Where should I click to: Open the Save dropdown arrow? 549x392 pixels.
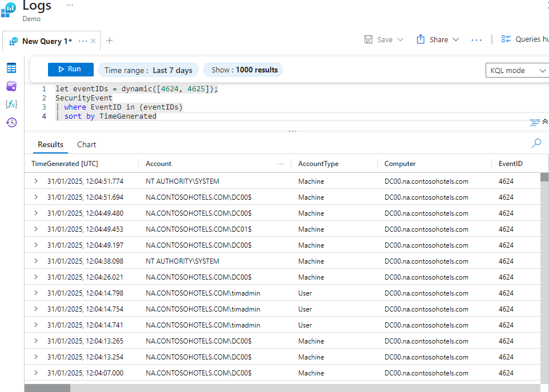[400, 39]
